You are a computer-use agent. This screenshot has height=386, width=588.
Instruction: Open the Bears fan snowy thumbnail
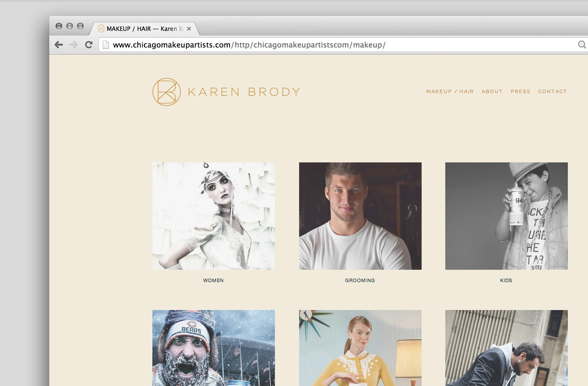click(213, 348)
